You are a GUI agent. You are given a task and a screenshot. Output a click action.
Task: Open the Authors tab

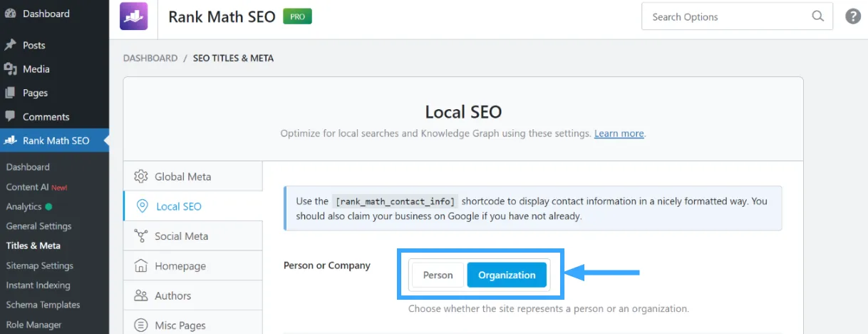coord(193,295)
